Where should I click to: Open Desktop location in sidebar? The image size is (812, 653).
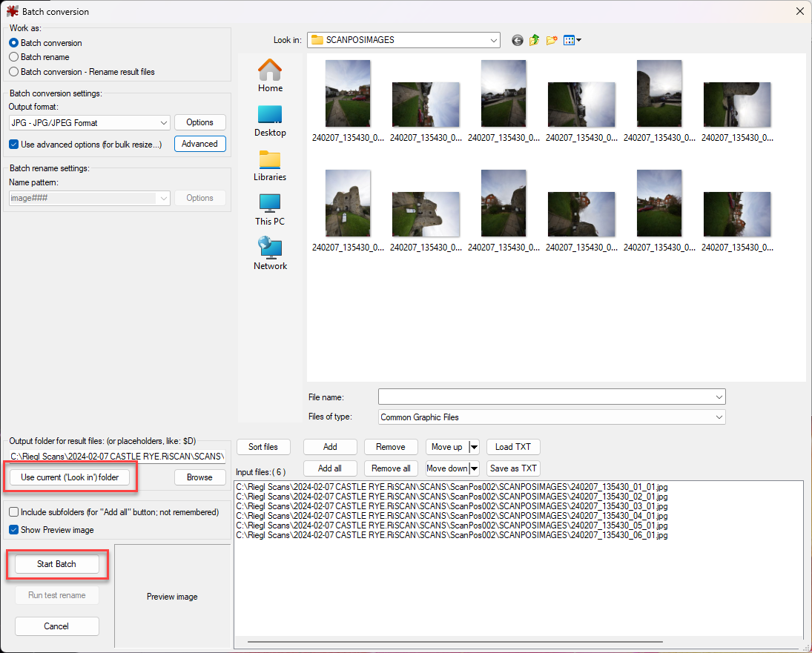tap(270, 116)
